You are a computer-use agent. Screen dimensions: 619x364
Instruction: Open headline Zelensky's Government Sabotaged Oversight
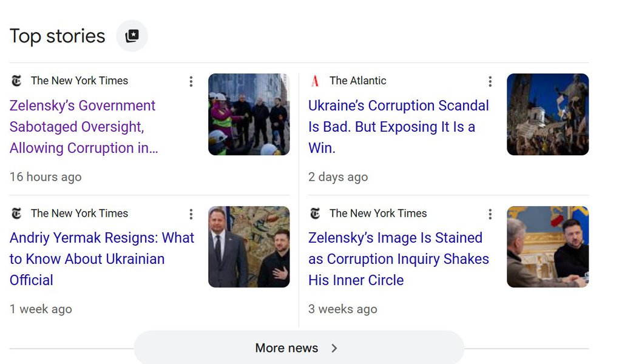83,127
